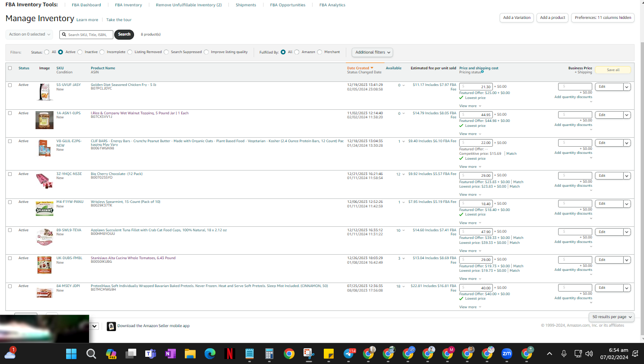This screenshot has width=644, height=364.
Task: Launch Microsoft Edge from taskbar
Action: [210, 354]
